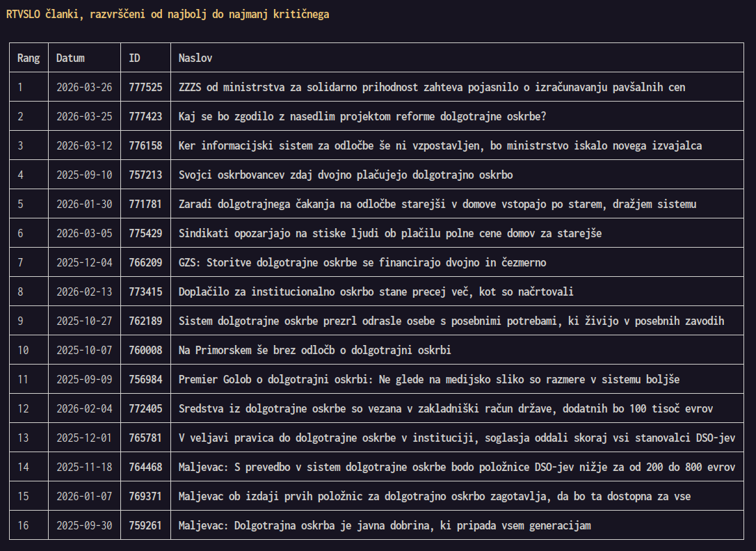Click title 'ZZZS od ministrstva za solidarno prihodnost'
The height and width of the screenshot is (551, 756).
[298, 88]
